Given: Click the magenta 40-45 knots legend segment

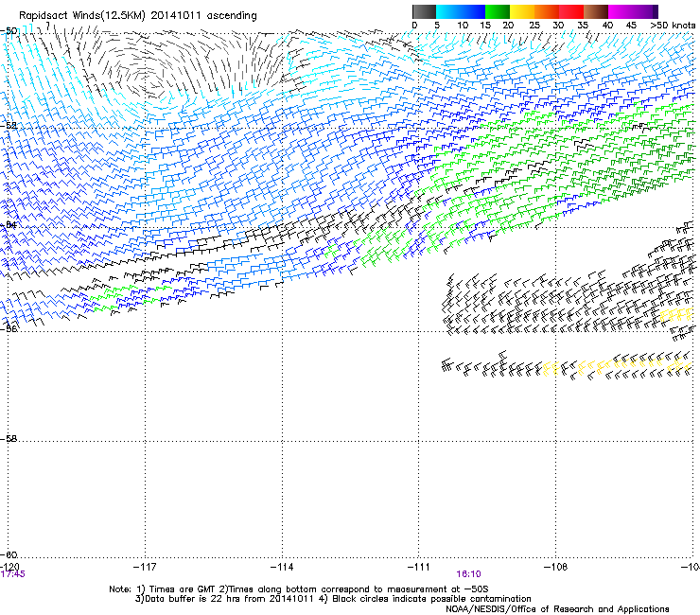Looking at the screenshot, I should click(x=621, y=11).
